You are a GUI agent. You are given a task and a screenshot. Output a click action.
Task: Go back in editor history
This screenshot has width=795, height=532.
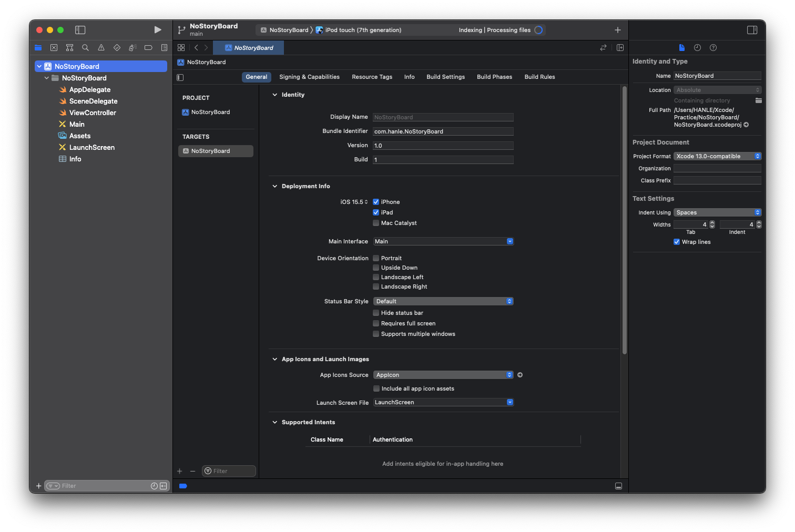coord(196,48)
